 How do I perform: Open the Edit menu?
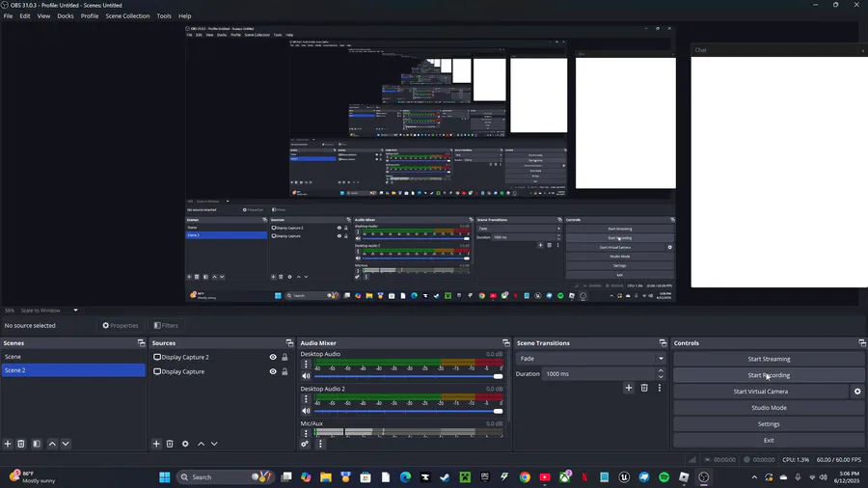pos(25,16)
